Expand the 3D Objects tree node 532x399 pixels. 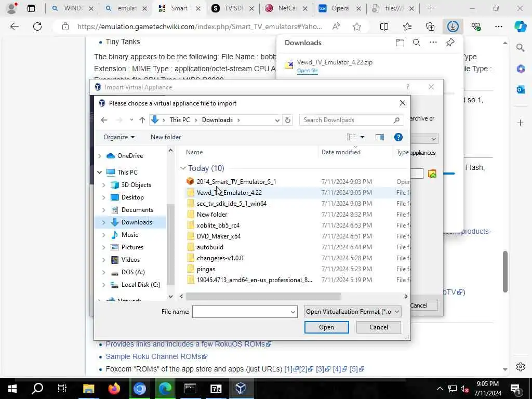[x=104, y=185]
